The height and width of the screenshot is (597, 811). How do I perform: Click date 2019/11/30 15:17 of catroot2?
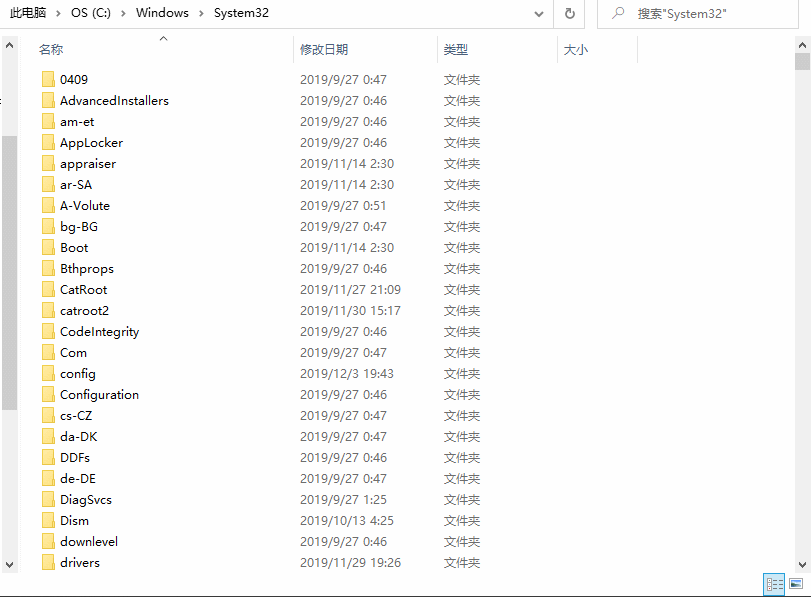tap(350, 310)
